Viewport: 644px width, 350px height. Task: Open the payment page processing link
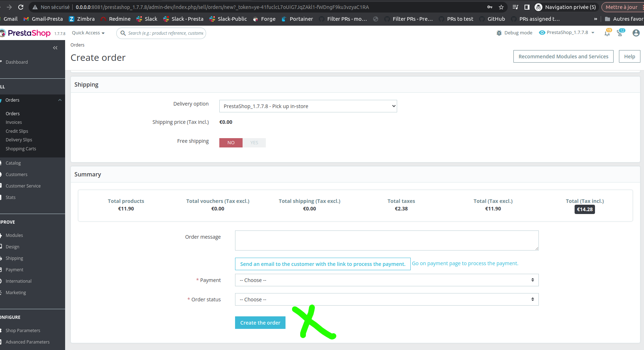pyautogui.click(x=465, y=263)
